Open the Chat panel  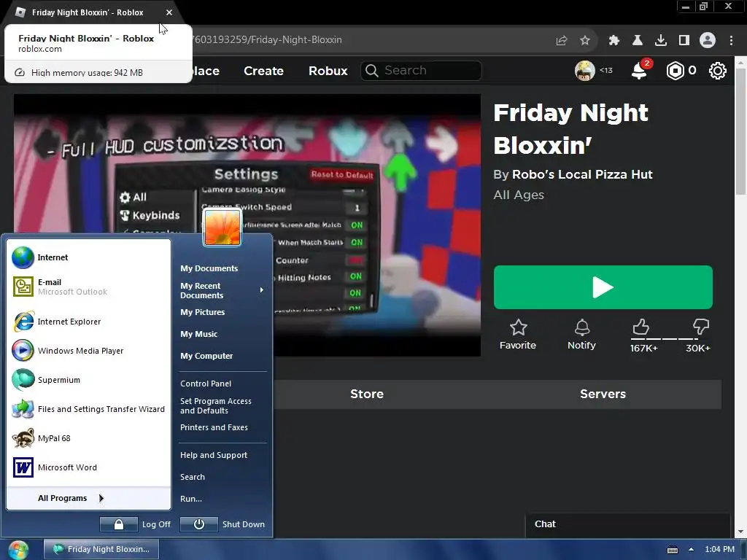pos(628,524)
